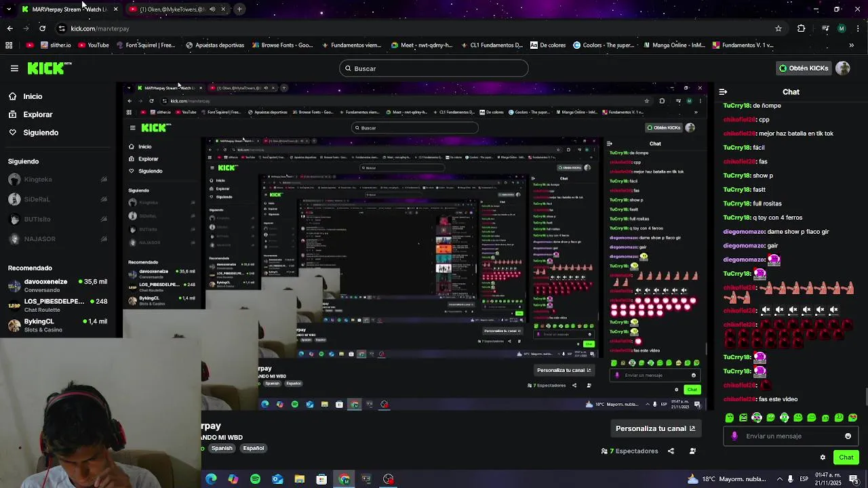Screen dimensions: 868x488
Task: Click the Inicio home icon in sidebar
Action: 12,96
